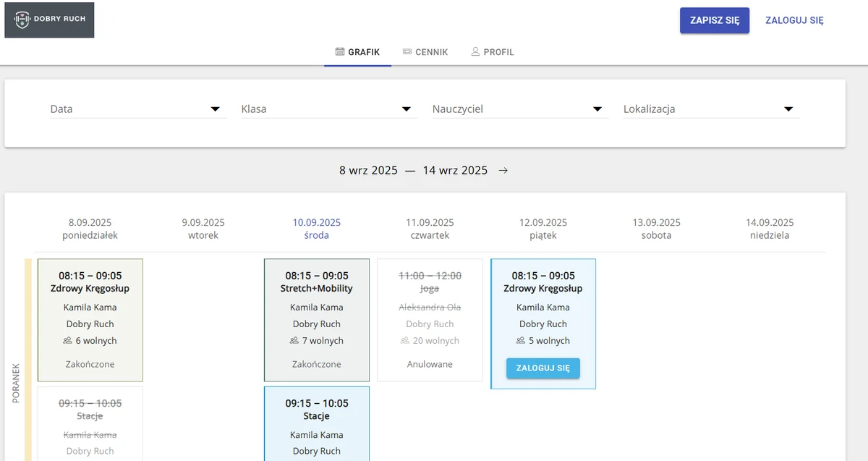Viewport: 868px width, 461px height.
Task: Click the teacher name "Aleksandra Ola"
Action: click(430, 307)
